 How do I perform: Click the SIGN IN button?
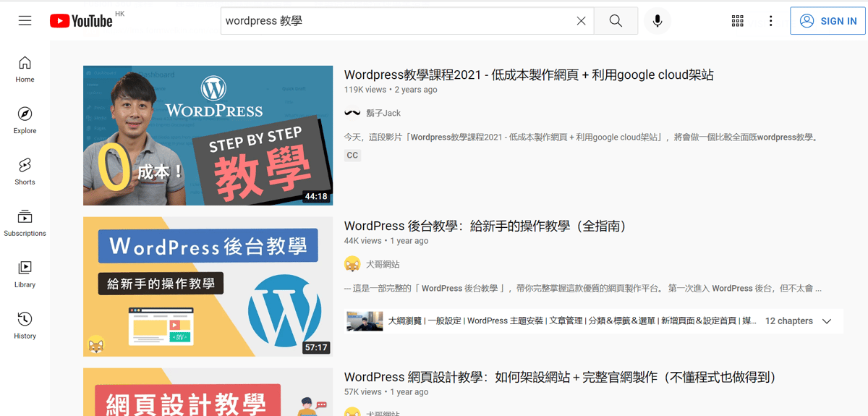click(828, 21)
